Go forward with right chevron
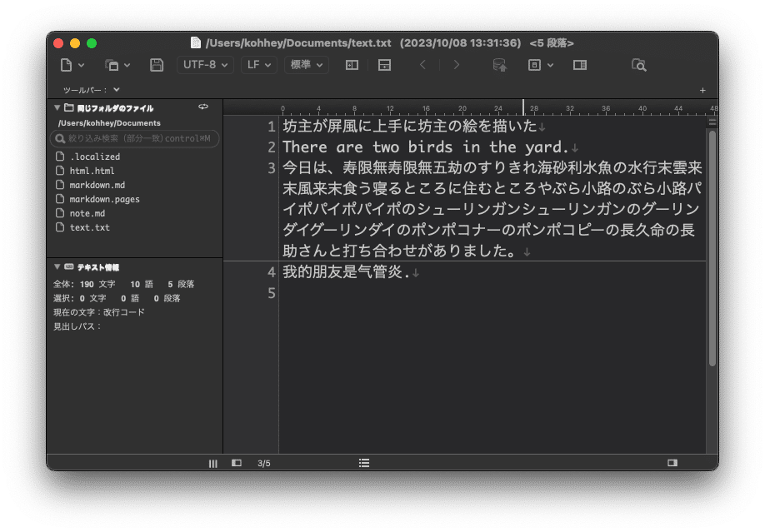Image resolution: width=765 pixels, height=532 pixels. (x=456, y=65)
